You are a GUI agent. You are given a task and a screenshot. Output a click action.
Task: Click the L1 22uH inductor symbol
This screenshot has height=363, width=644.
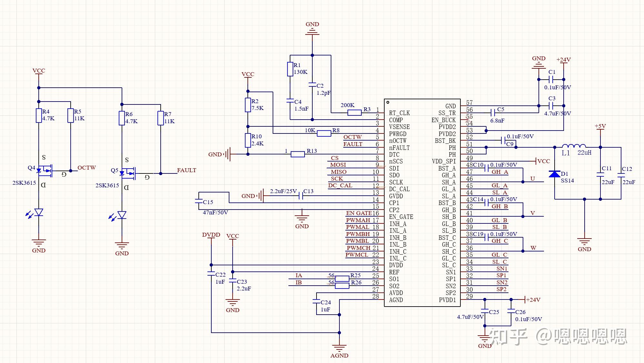[574, 146]
